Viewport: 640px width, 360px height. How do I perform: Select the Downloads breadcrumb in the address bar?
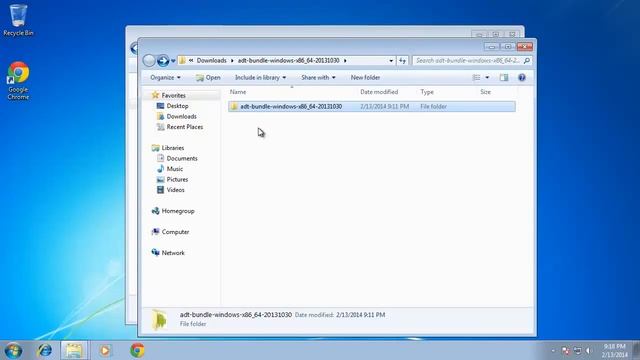click(x=211, y=60)
